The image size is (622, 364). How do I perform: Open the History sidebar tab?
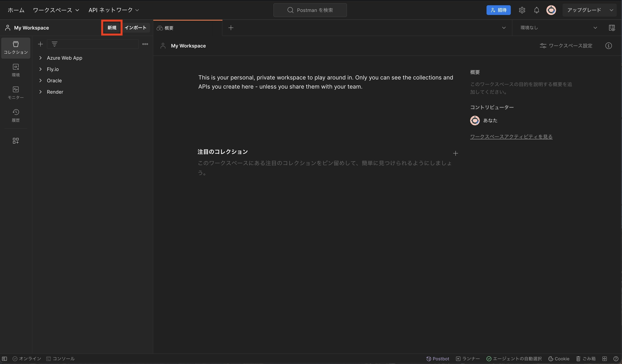click(16, 115)
